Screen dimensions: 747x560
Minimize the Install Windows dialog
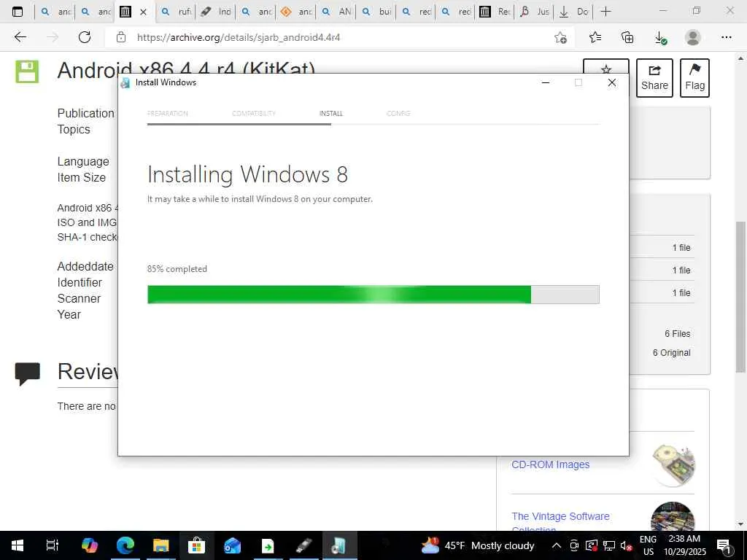point(546,83)
